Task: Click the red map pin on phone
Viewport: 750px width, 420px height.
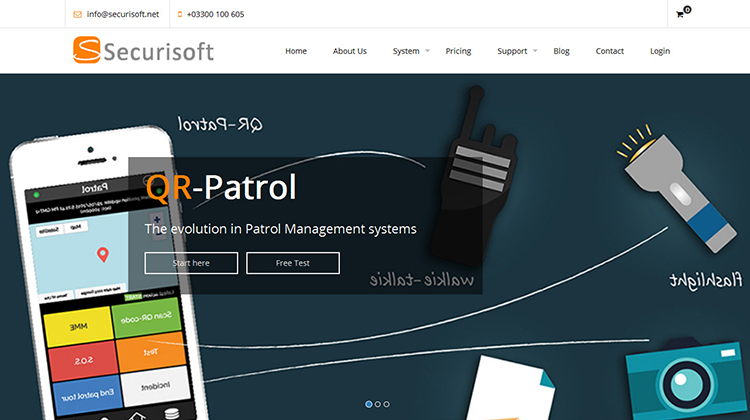Action: [103, 254]
